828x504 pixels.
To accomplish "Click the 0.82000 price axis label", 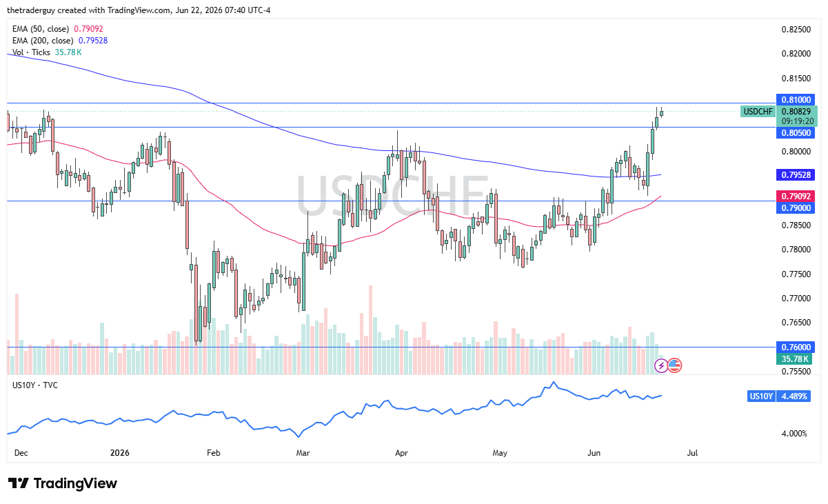I will click(796, 54).
